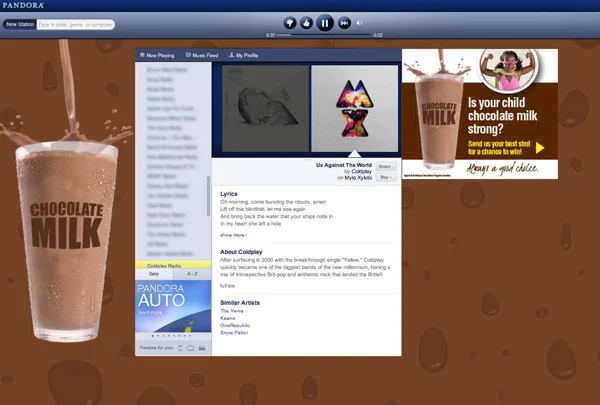Click the Similar Artists heading
This screenshot has height=405, width=600.
click(x=240, y=303)
